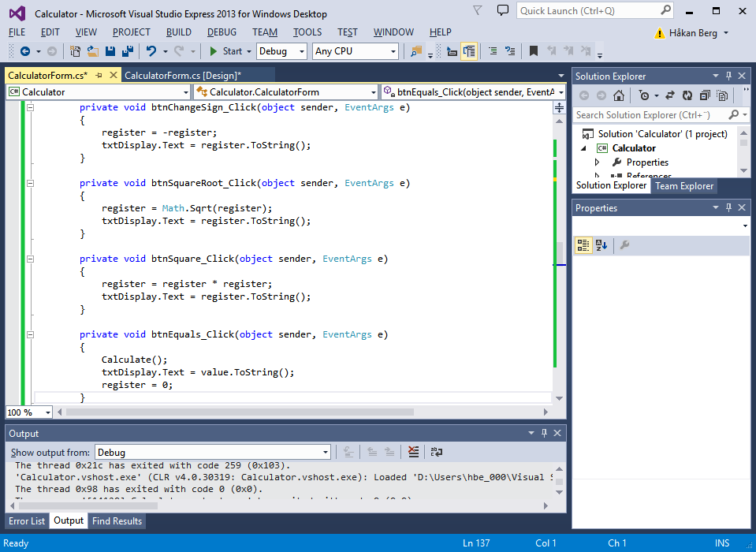Click the code editor horizontal scrollbar thumb
Image resolution: width=756 pixels, height=552 pixels.
(x=240, y=412)
